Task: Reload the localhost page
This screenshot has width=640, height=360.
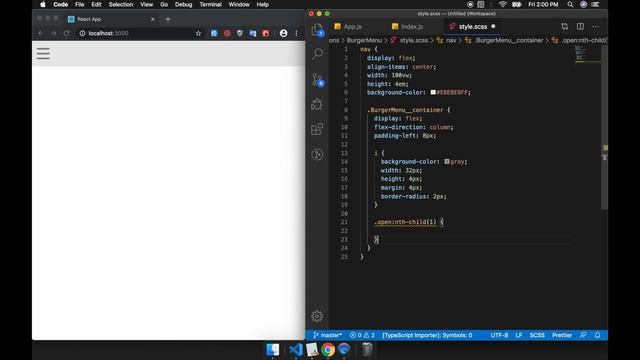Action: coord(67,33)
